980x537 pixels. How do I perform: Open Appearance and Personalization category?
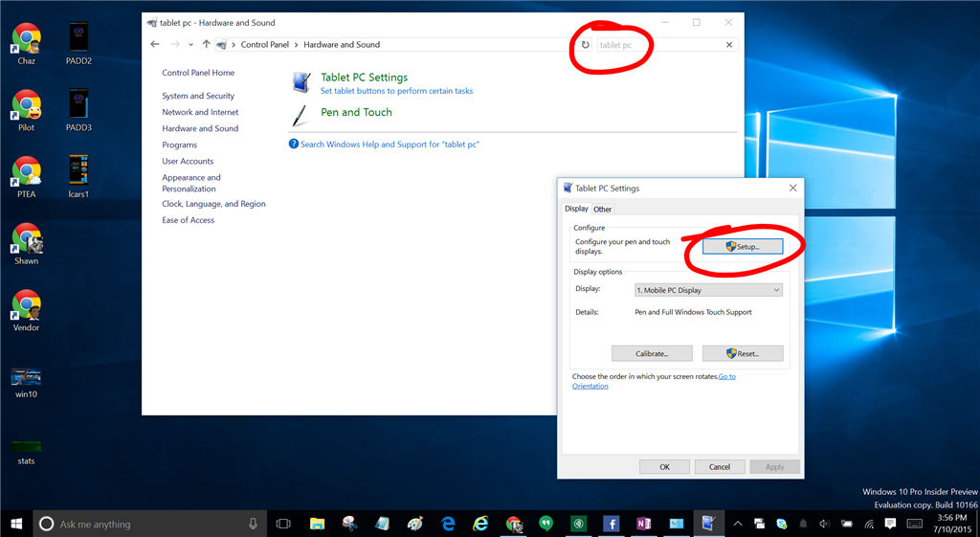coord(191,183)
